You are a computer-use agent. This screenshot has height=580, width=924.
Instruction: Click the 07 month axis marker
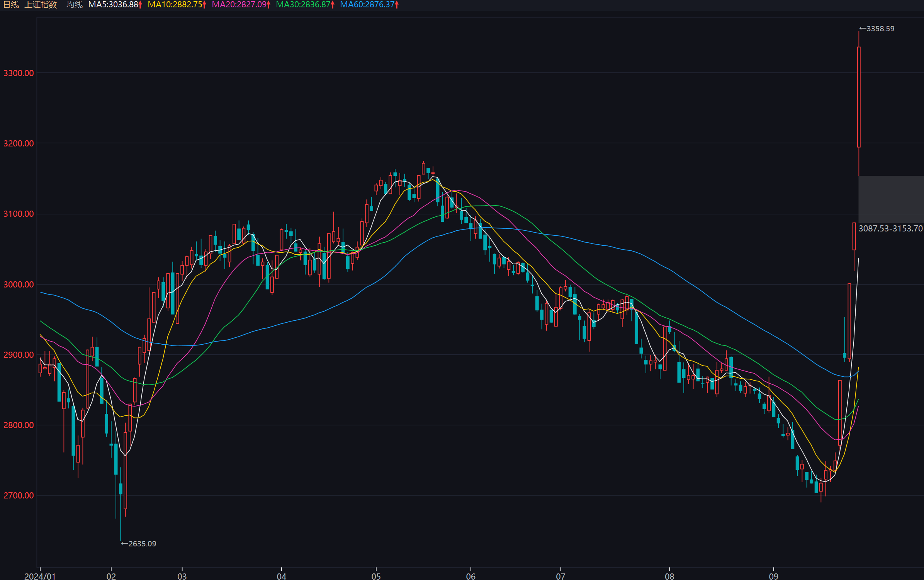(x=561, y=576)
